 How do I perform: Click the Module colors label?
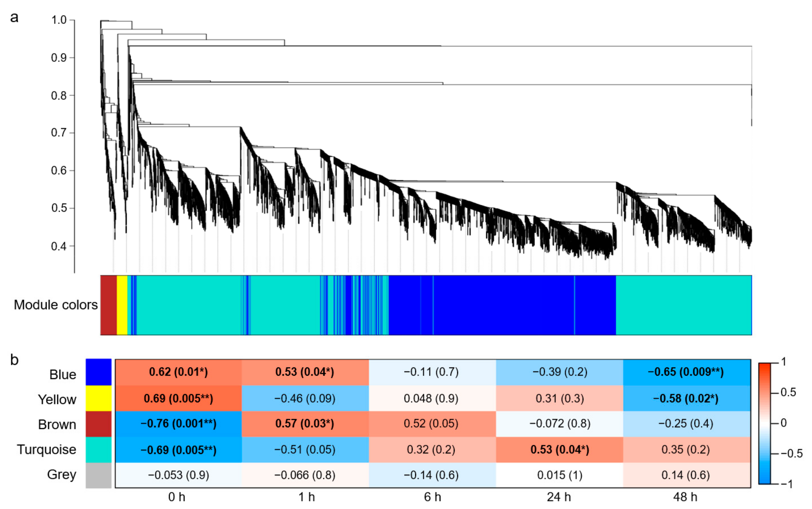(56, 305)
